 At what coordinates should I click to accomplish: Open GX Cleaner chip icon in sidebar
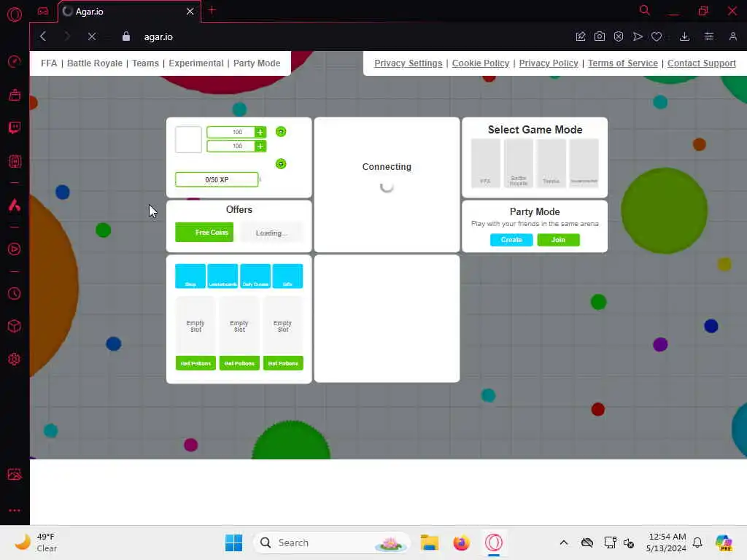tap(15, 161)
